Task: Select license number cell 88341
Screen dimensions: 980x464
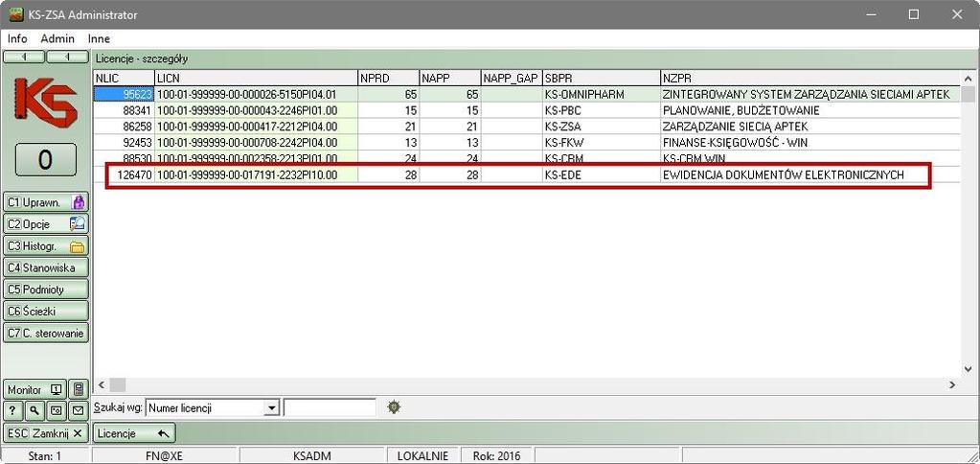Action: (124, 110)
